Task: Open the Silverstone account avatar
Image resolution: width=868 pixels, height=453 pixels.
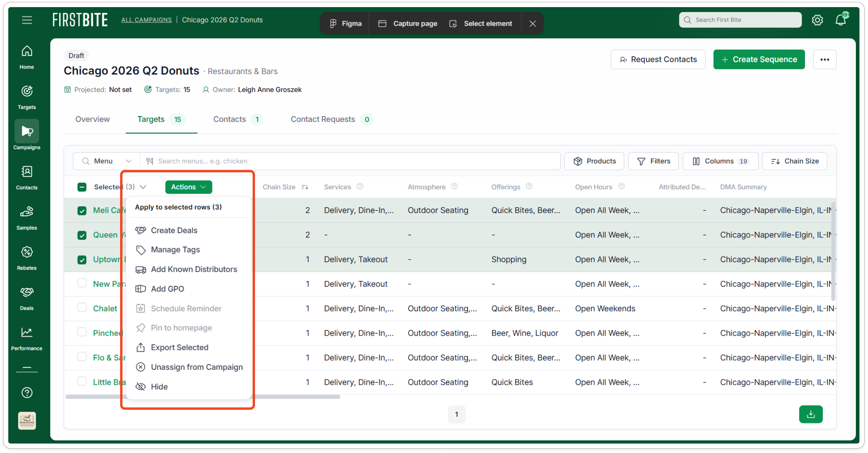Action: (x=27, y=420)
